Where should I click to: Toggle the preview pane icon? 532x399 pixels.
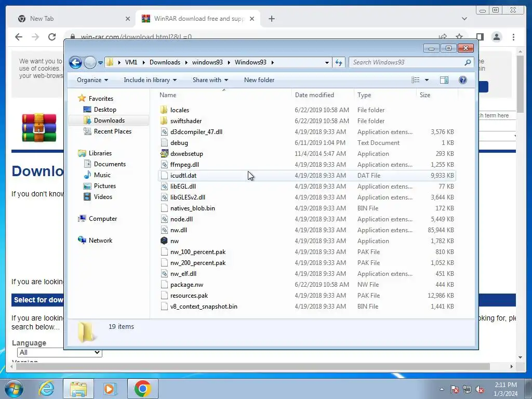(444, 80)
